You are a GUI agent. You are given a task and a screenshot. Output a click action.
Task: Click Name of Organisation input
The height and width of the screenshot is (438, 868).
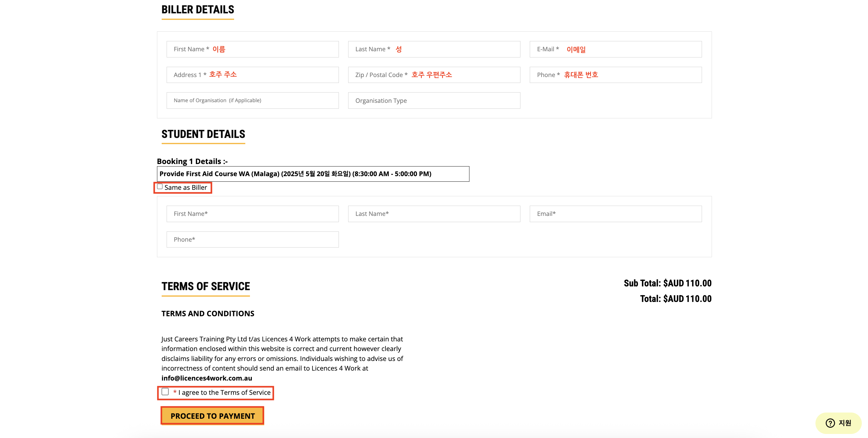tap(252, 100)
